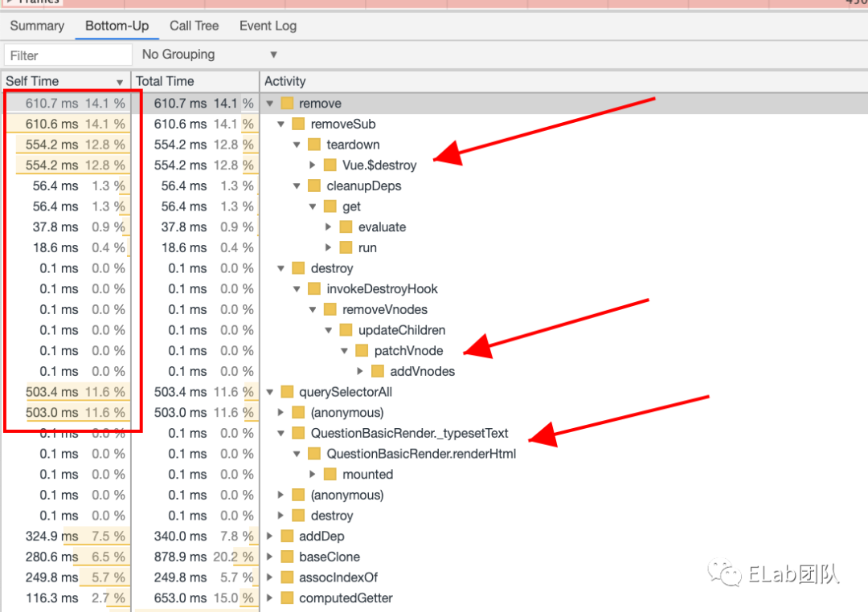Click the patchVnode category icon
The height and width of the screenshot is (612, 868).
(x=362, y=351)
